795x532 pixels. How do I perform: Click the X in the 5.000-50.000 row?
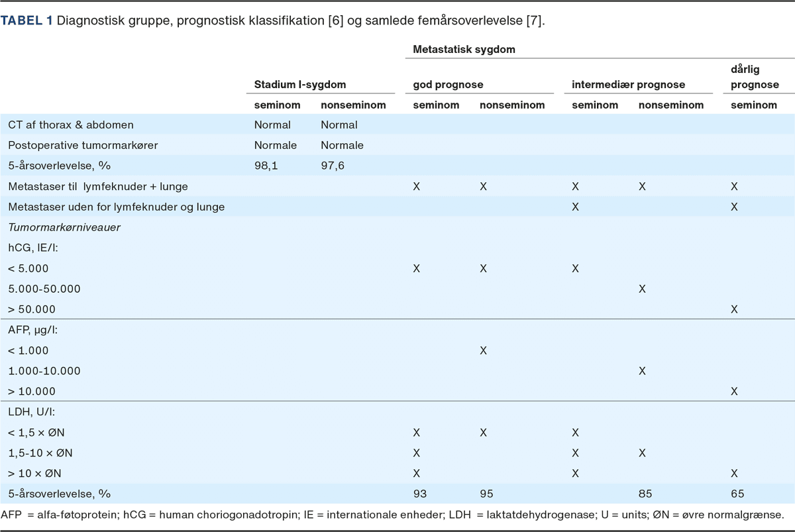click(x=641, y=289)
